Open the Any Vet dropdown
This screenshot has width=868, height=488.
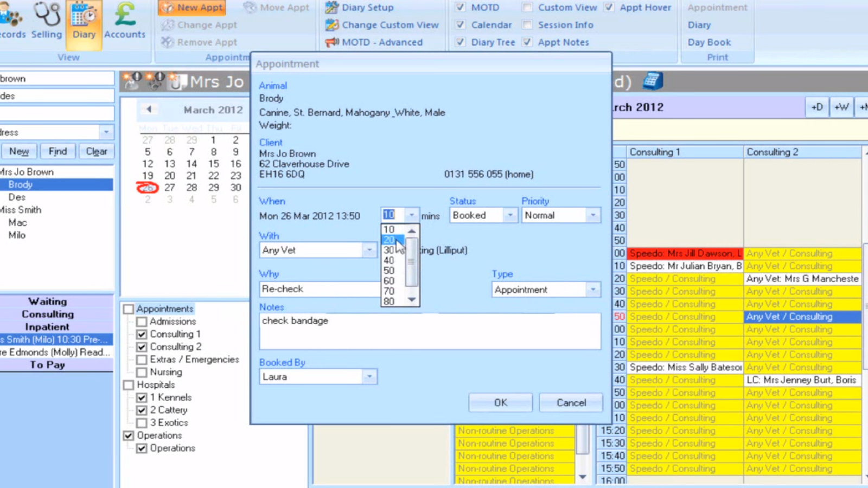[369, 250]
